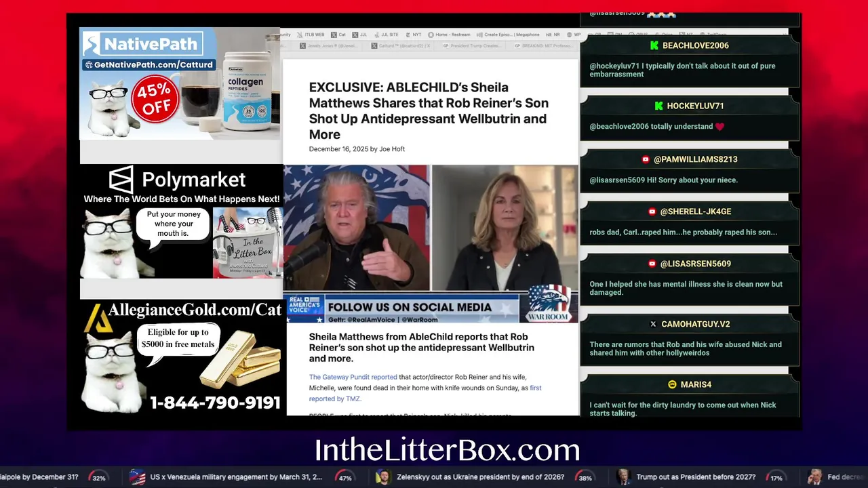Open the Cat bookmark with X logo
Image resolution: width=868 pixels, height=488 pixels.
[338, 35]
